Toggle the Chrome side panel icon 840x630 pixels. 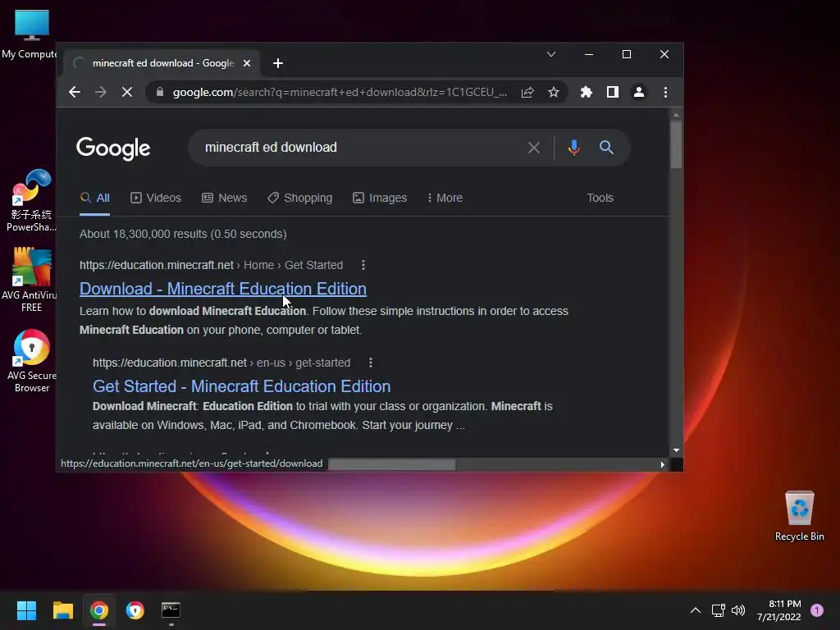coord(613,92)
